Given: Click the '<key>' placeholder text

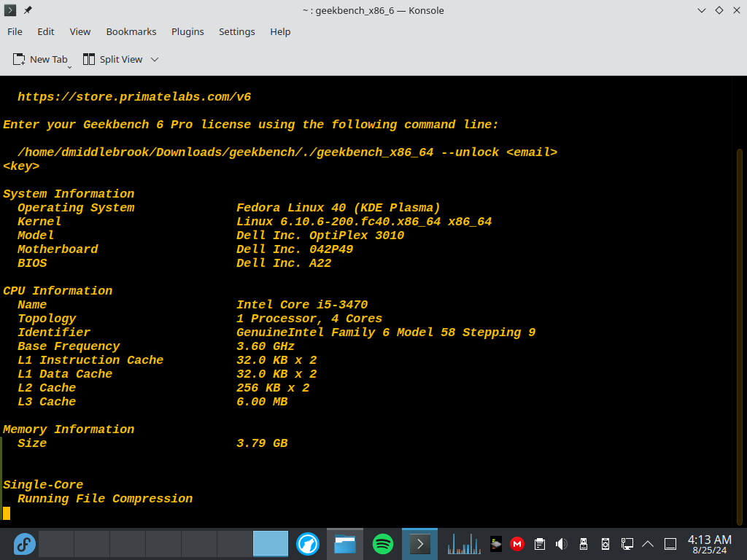Looking at the screenshot, I should [x=21, y=166].
